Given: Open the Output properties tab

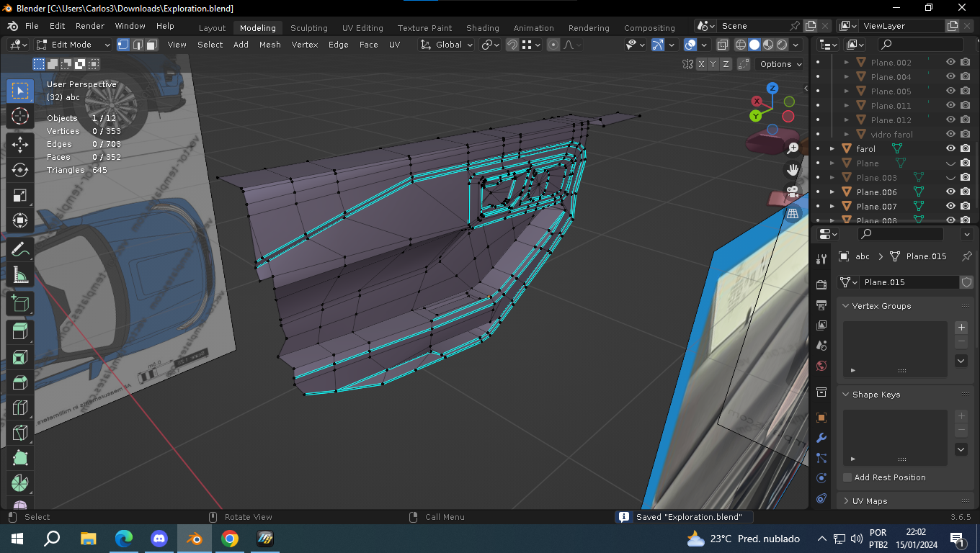Looking at the screenshot, I should coord(821,305).
